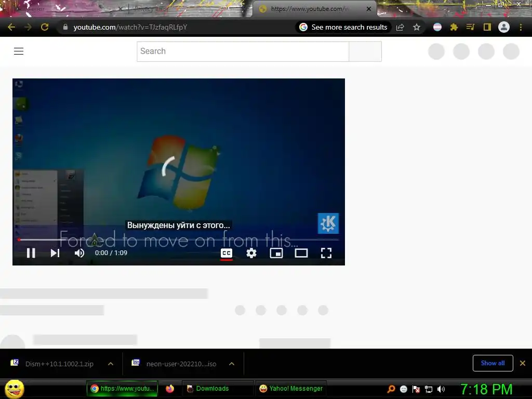Bookmark this page with the star

417,27
